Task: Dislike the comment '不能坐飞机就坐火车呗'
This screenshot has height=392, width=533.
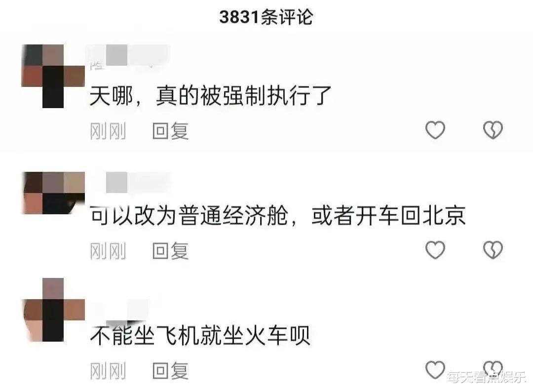Action: [x=493, y=369]
